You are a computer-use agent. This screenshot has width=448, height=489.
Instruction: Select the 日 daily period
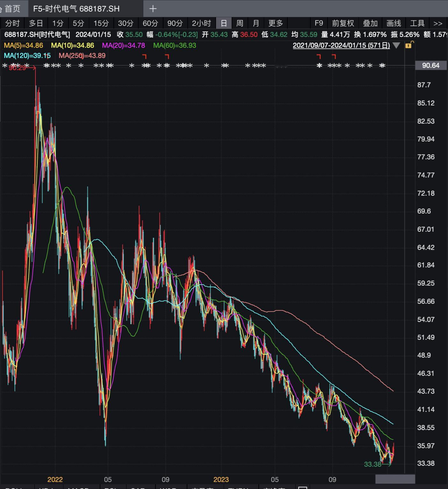point(224,23)
